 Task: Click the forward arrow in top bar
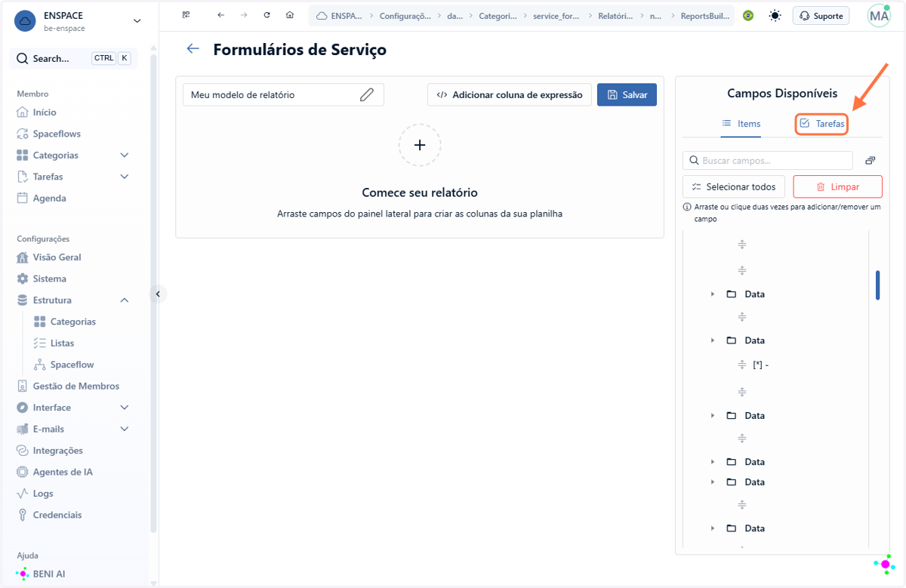(243, 15)
